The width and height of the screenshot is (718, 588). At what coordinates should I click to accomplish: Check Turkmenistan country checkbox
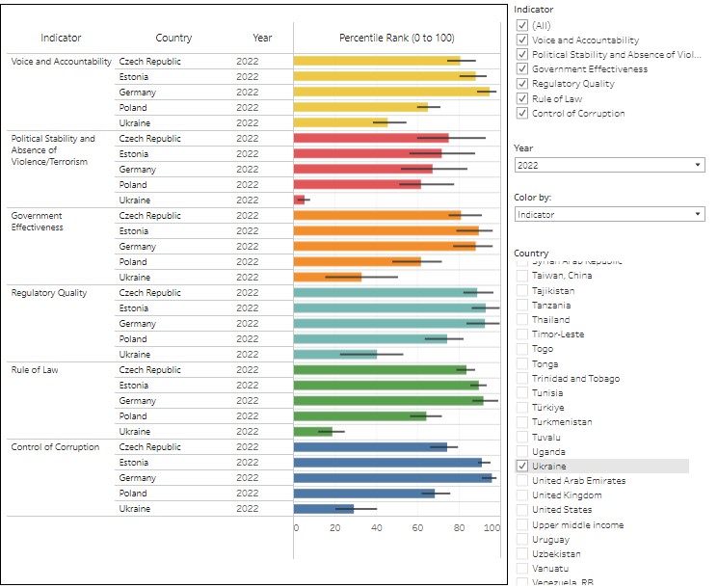pyautogui.click(x=522, y=422)
